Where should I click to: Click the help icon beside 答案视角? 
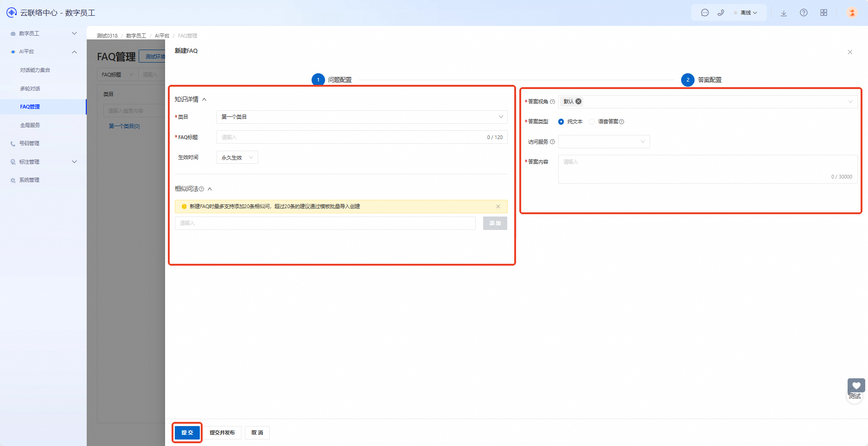tap(552, 102)
